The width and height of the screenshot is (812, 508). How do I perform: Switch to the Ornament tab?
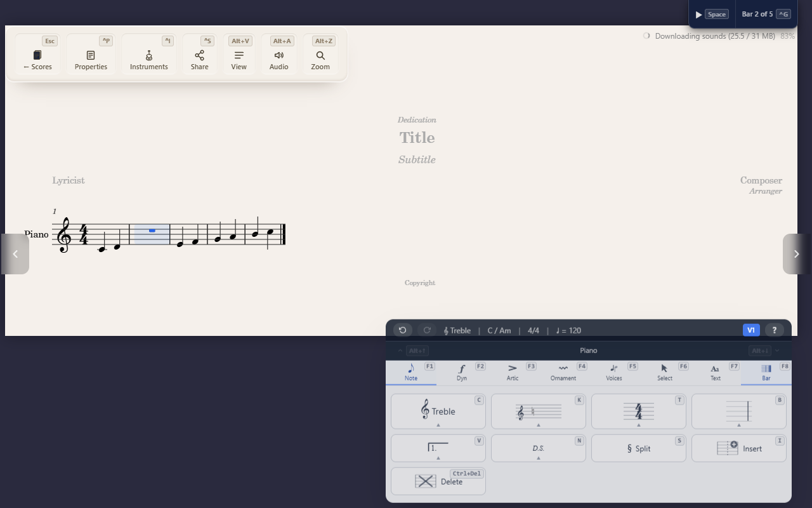(563, 373)
